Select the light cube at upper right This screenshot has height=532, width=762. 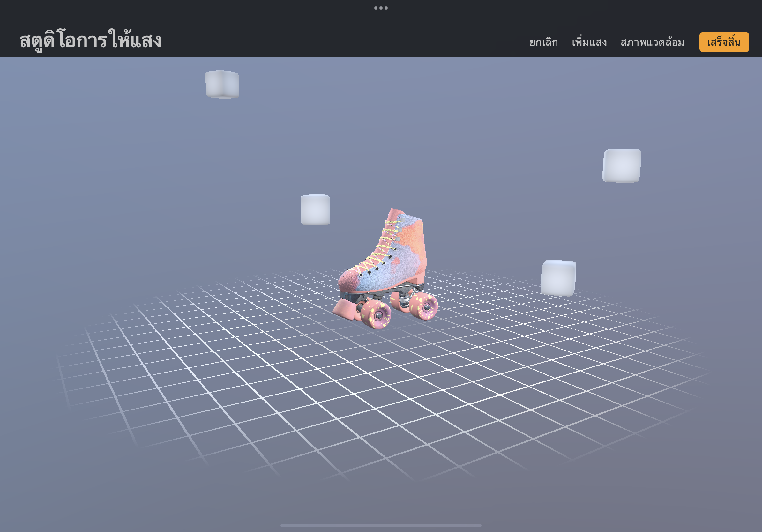(622, 166)
